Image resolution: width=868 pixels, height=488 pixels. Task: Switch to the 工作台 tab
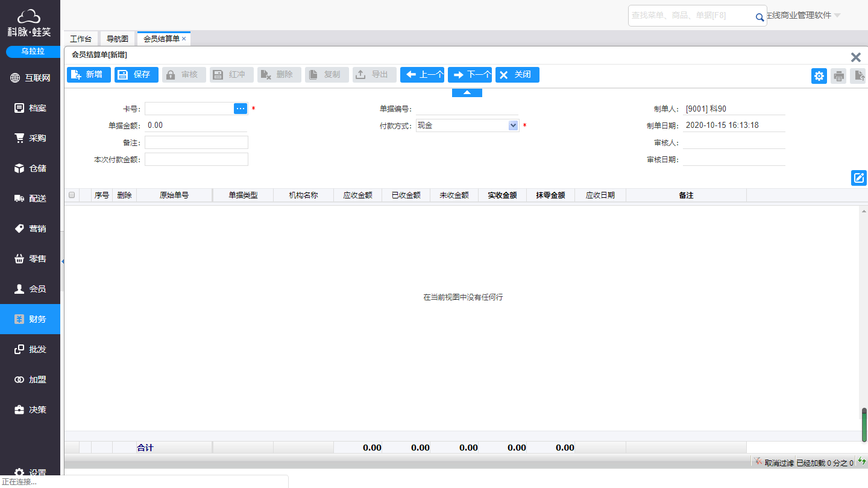[x=81, y=39]
